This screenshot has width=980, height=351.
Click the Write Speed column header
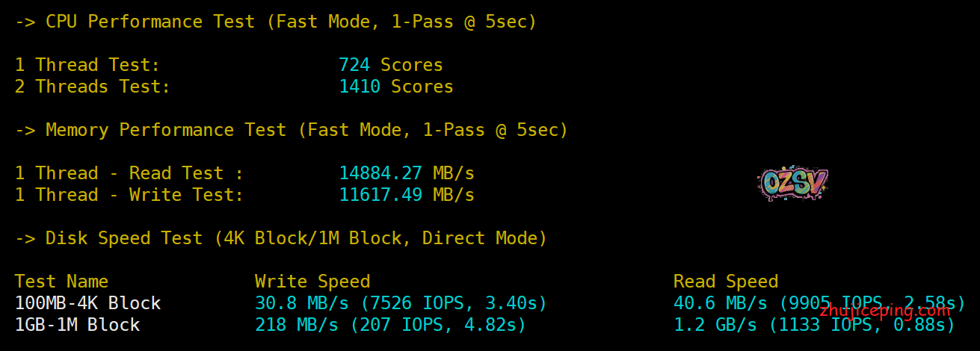click(x=312, y=282)
